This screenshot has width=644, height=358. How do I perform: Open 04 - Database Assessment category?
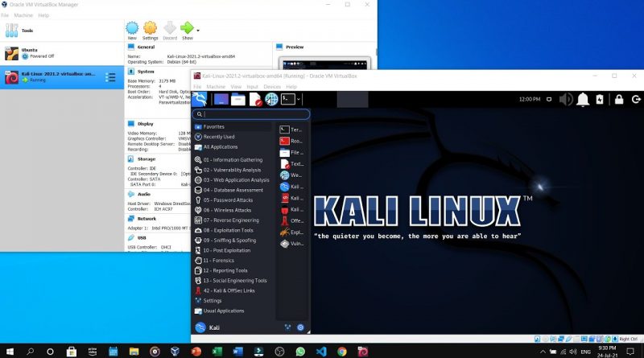click(232, 190)
